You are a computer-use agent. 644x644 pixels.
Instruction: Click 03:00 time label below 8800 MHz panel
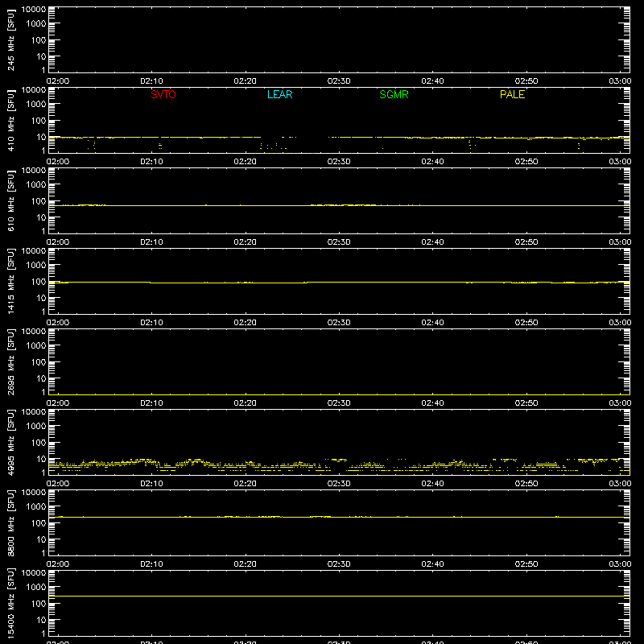click(620, 564)
